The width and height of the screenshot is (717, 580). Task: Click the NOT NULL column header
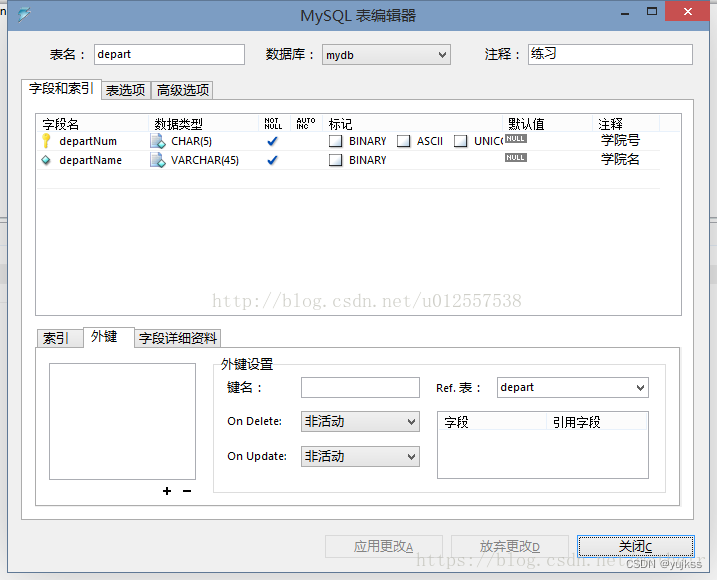click(x=273, y=124)
